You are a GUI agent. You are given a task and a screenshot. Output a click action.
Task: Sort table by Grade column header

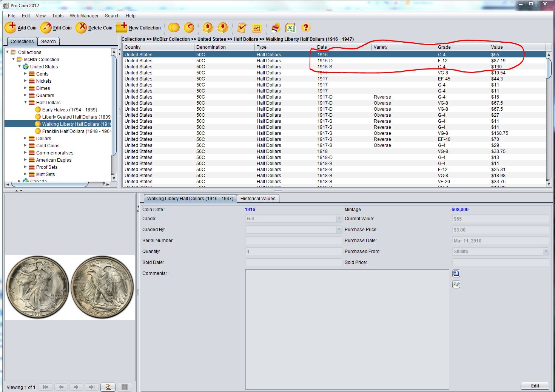click(x=462, y=47)
